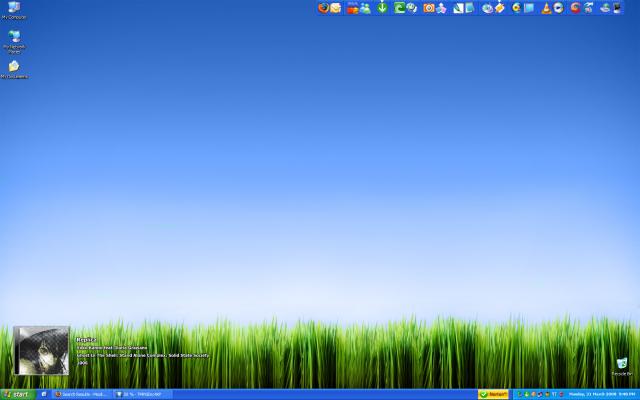Open the red-orange folder icon in dock

(x=352, y=8)
